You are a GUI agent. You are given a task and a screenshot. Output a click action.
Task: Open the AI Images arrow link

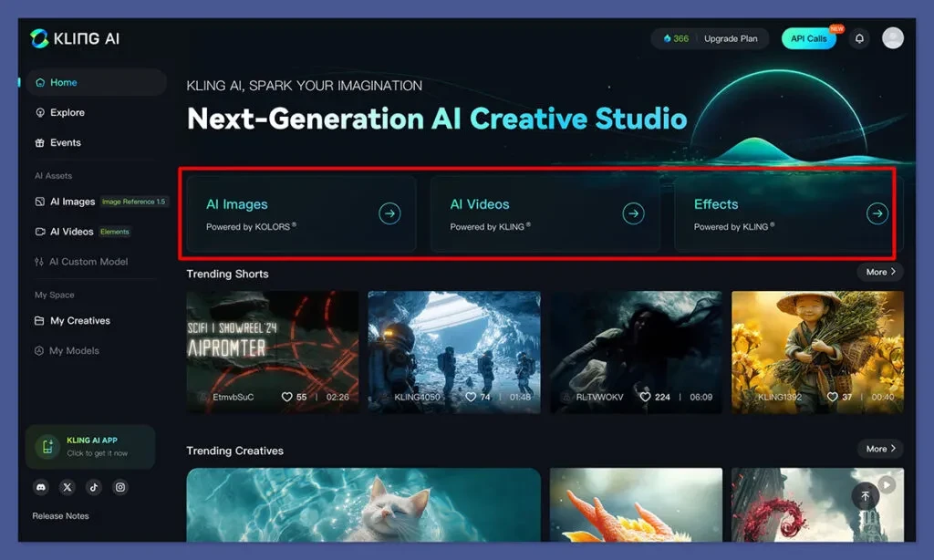pyautogui.click(x=389, y=213)
